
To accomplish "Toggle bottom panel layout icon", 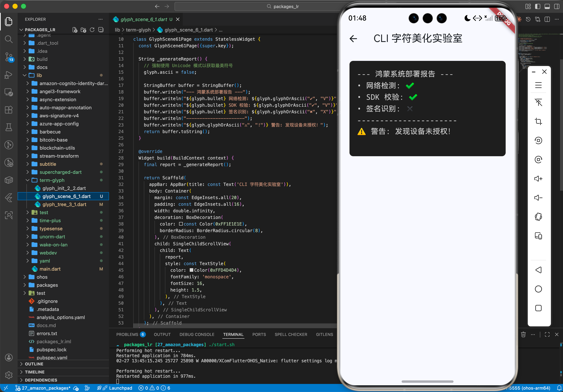I will point(547,6).
